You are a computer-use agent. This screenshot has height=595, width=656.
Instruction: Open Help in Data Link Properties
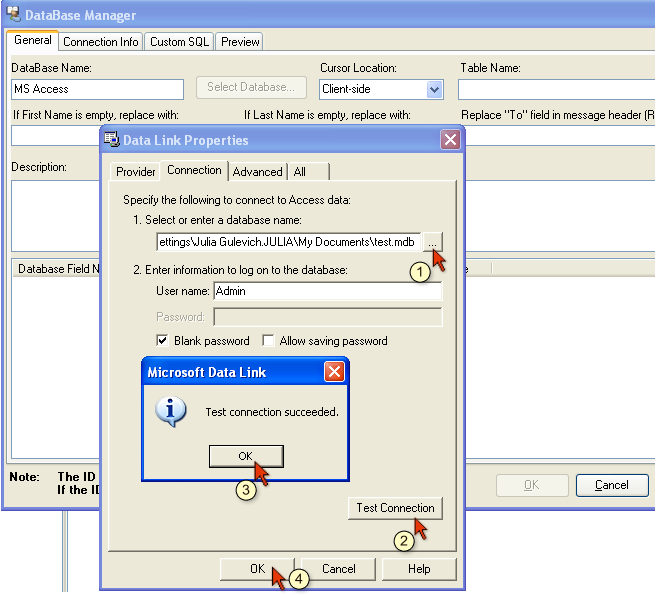click(x=419, y=569)
